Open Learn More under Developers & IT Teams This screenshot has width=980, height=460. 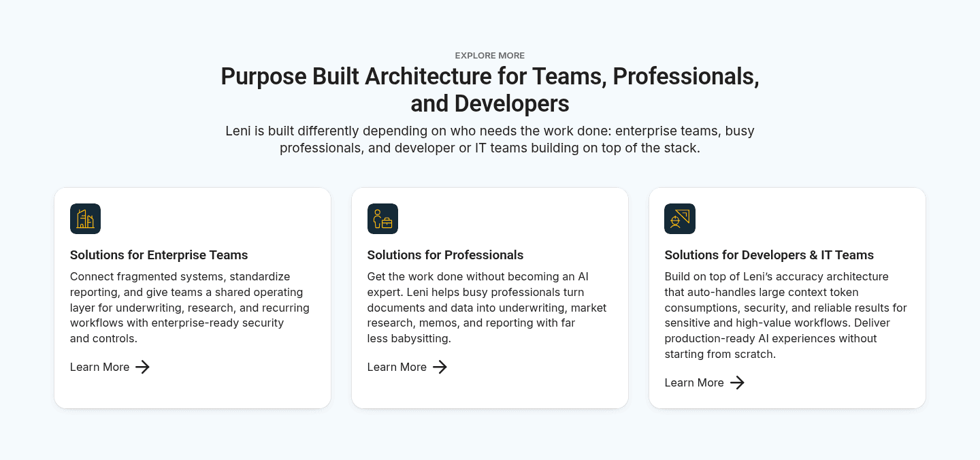[x=704, y=382]
